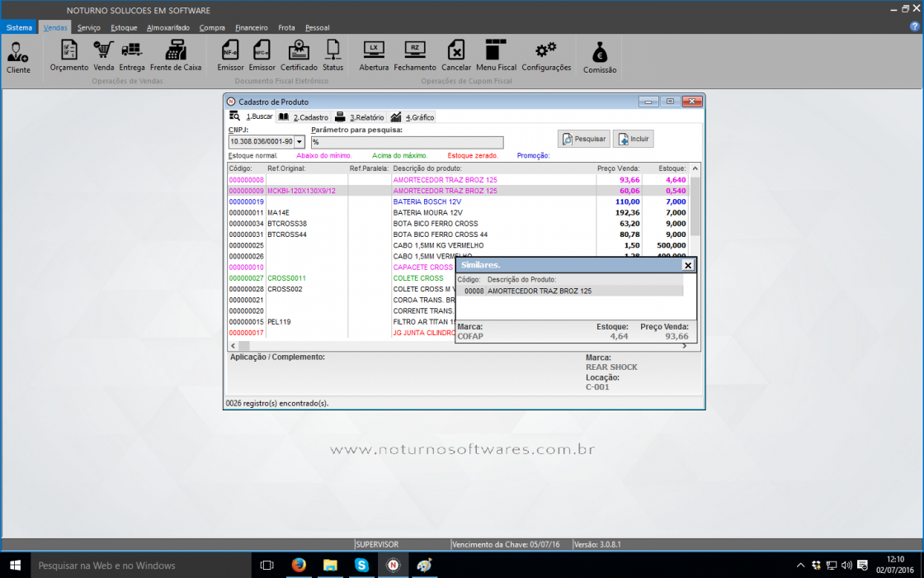Switch to the 4.Gráfico tab

pyautogui.click(x=412, y=116)
